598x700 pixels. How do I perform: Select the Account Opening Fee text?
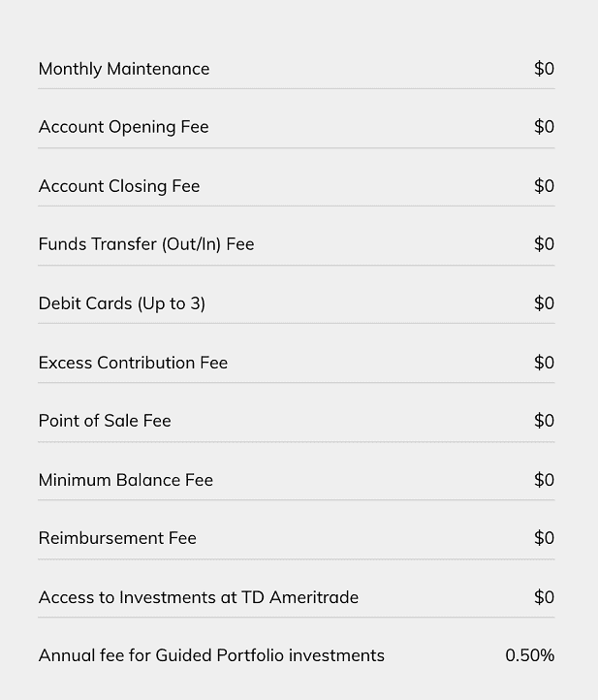[x=124, y=127]
